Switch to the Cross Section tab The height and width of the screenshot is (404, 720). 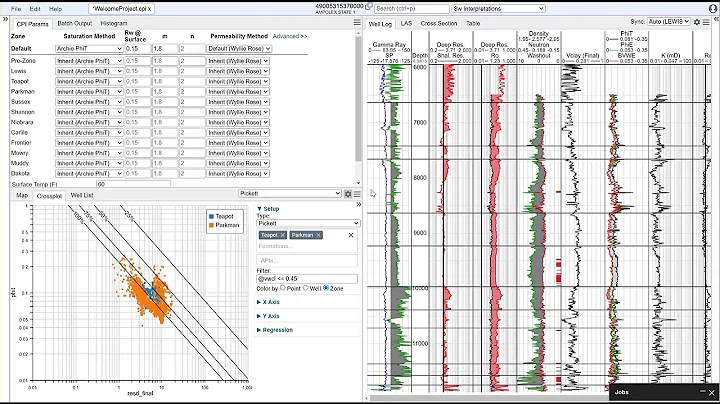439,23
